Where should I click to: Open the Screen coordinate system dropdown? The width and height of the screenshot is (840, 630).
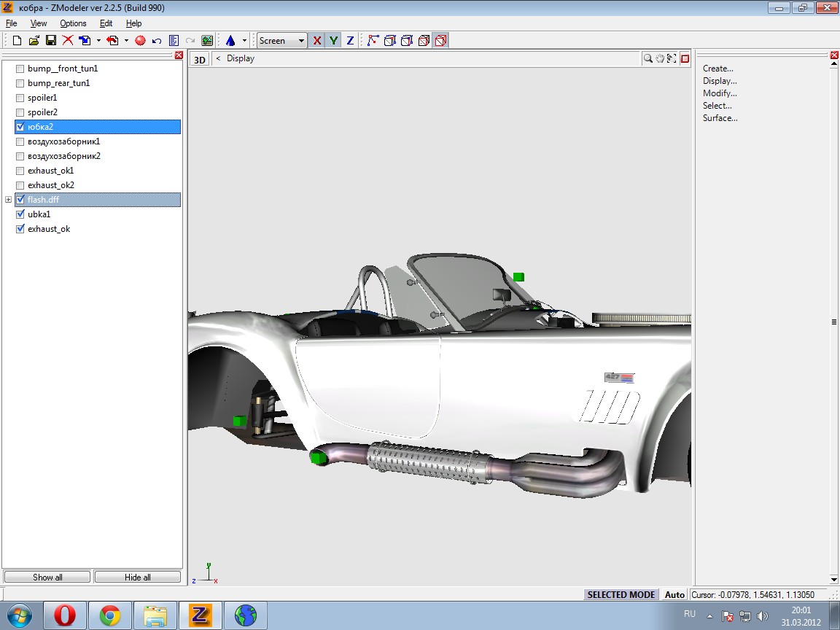pyautogui.click(x=301, y=41)
